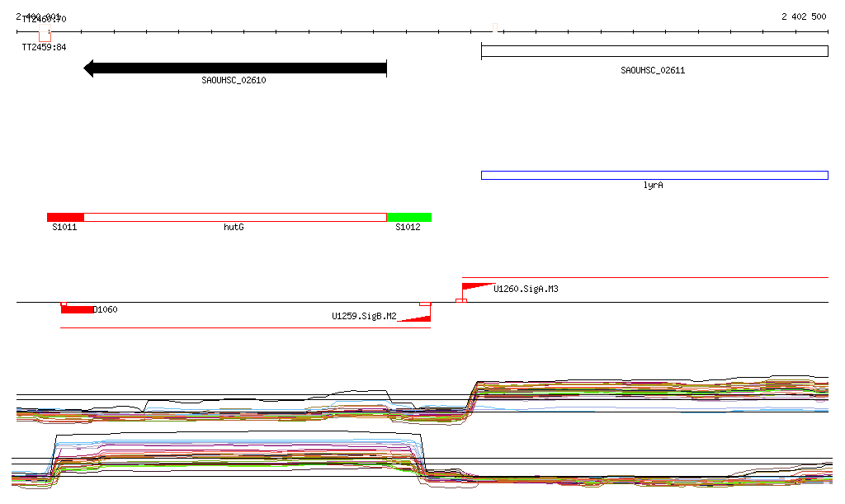The image size is (845, 504).
Task: Click the red-outlined hutG gene box
Action: pos(235,217)
